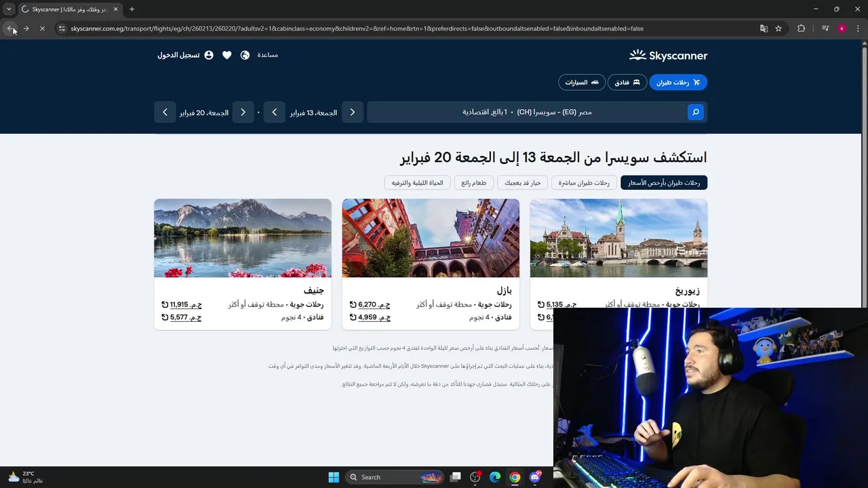The image size is (868, 488).
Task: Click the taskbar Search box
Action: pos(396,477)
